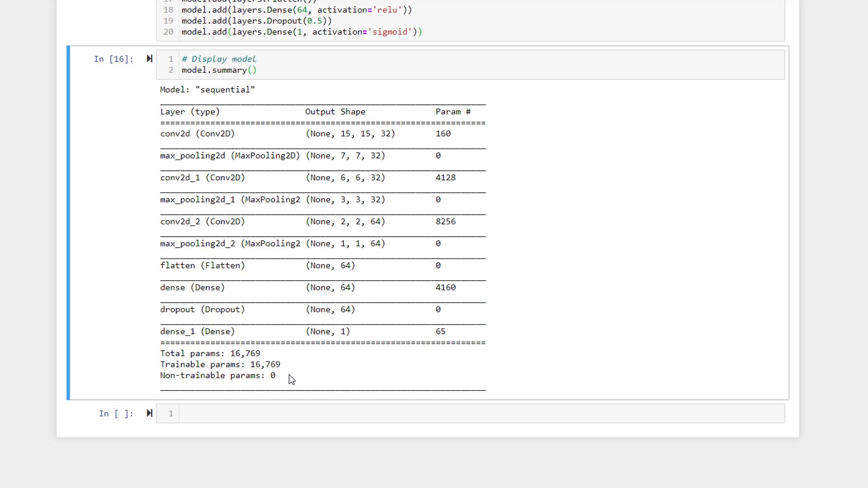Select the blue active-cell indicator bar

pyautogui.click(x=68, y=221)
